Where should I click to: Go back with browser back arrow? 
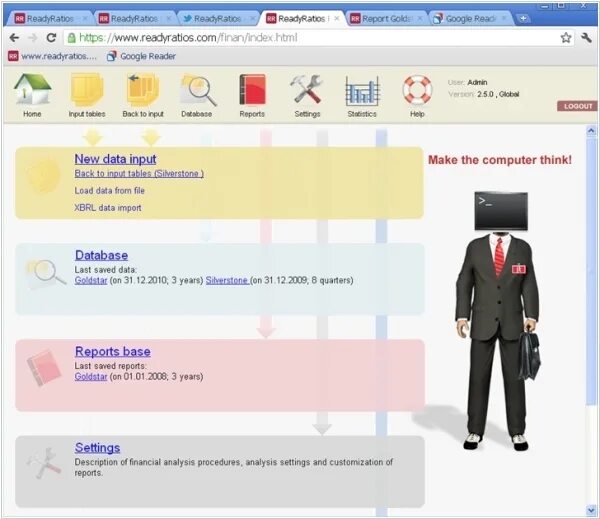(x=14, y=38)
